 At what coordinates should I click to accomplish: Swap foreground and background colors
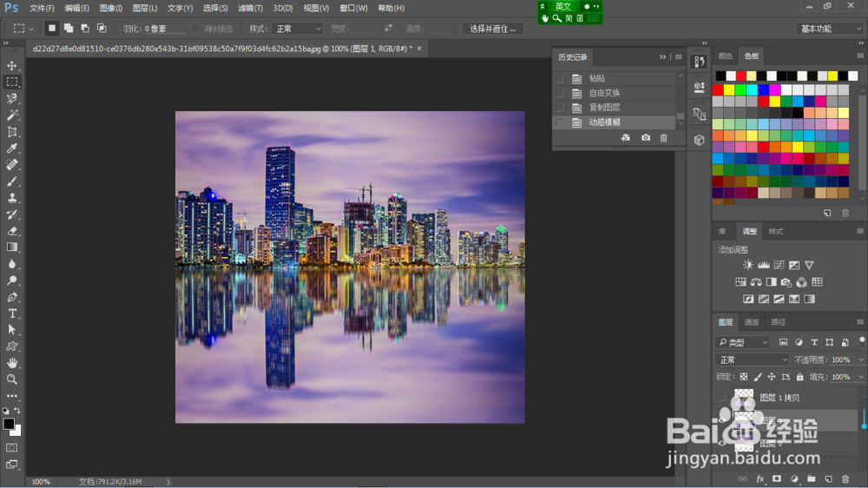tap(17, 411)
